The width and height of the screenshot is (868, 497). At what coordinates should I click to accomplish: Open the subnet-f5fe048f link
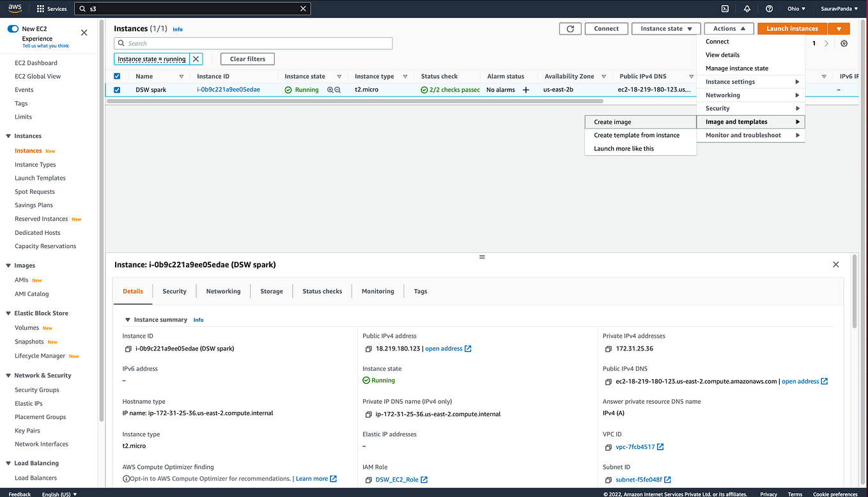(x=644, y=480)
